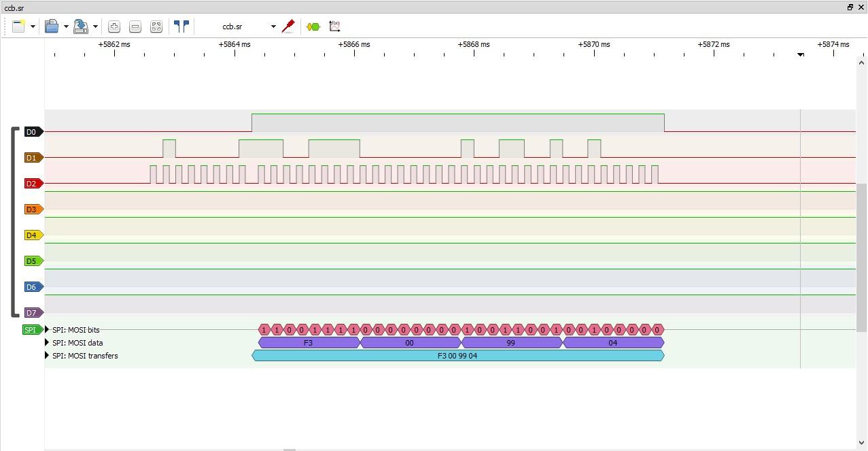Click the Open file folder icon

52,27
